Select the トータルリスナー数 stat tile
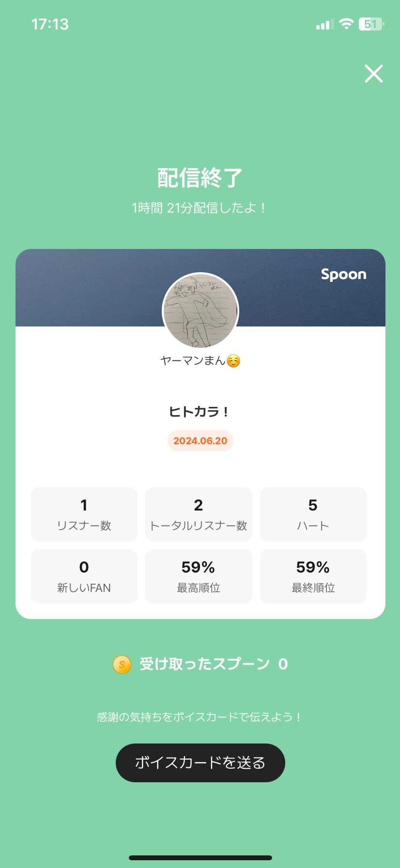The height and width of the screenshot is (868, 400). (199, 514)
